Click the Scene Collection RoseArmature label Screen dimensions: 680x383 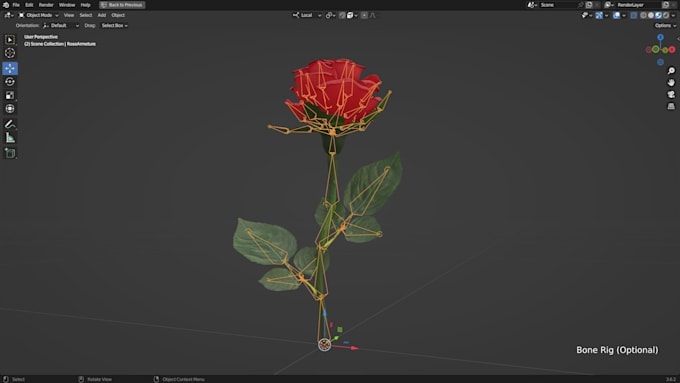60,44
